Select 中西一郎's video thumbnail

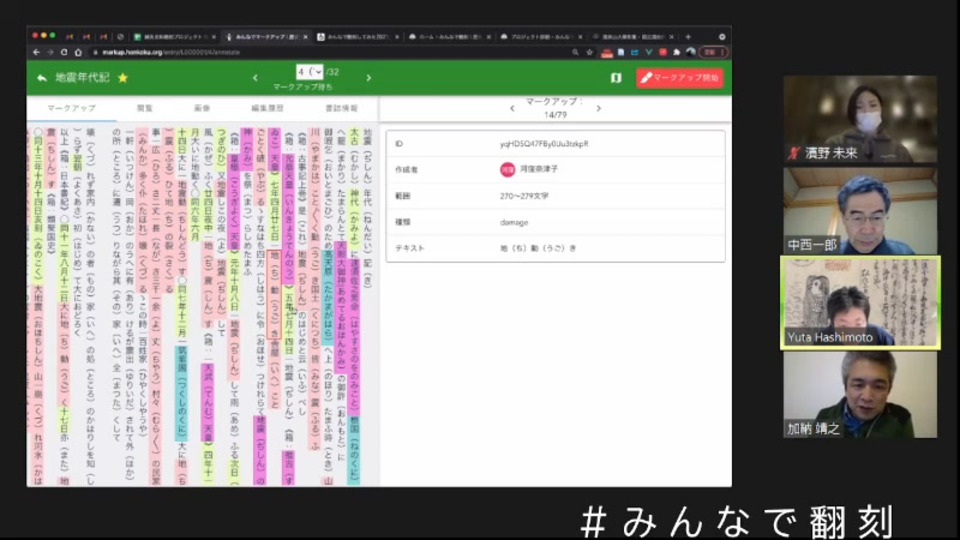[860, 211]
